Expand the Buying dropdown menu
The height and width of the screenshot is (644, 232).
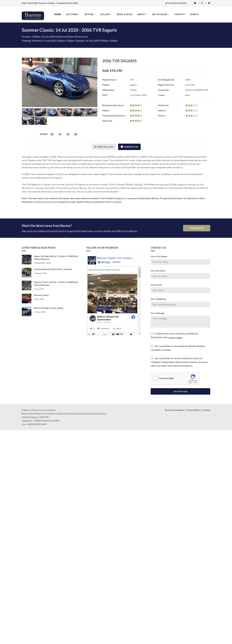pyautogui.click(x=90, y=14)
